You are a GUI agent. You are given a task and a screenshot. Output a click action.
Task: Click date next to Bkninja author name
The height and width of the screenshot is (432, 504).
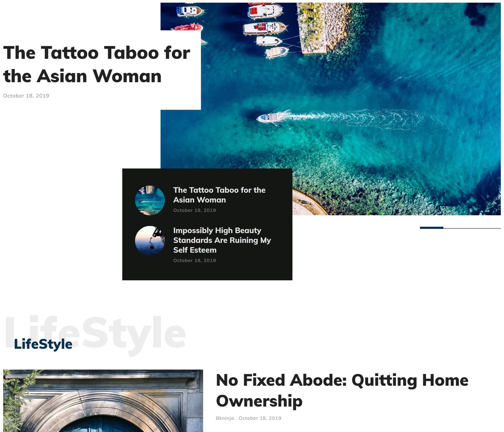pyautogui.click(x=260, y=418)
